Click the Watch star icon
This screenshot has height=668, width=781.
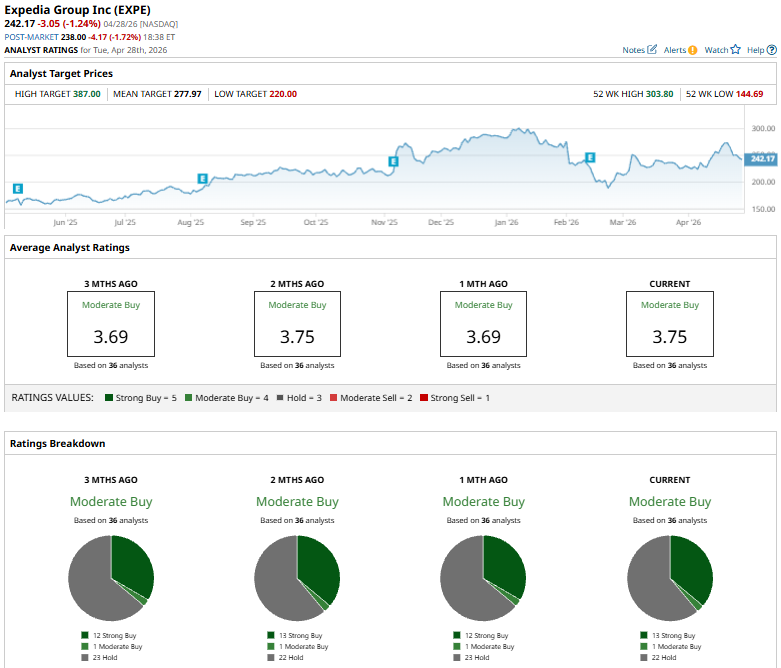[x=735, y=49]
